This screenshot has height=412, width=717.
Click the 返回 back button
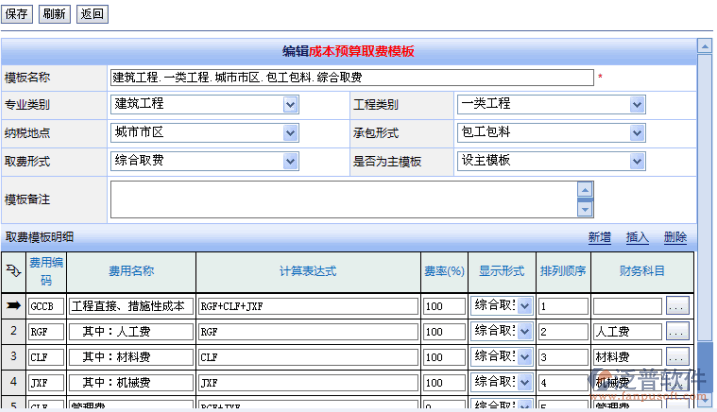point(91,14)
